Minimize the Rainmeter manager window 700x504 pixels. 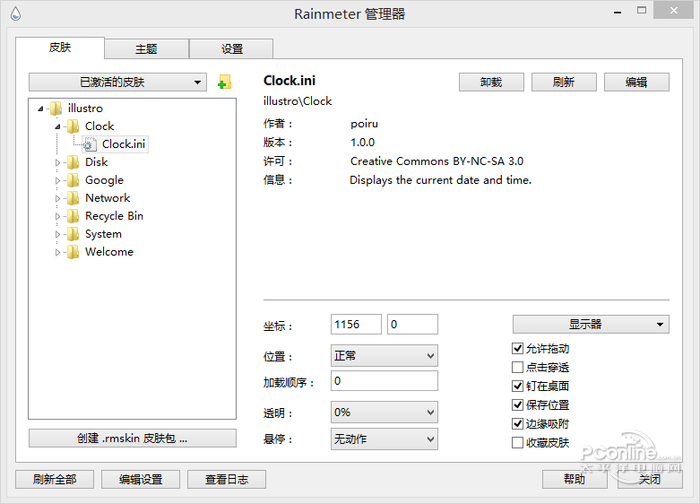617,12
